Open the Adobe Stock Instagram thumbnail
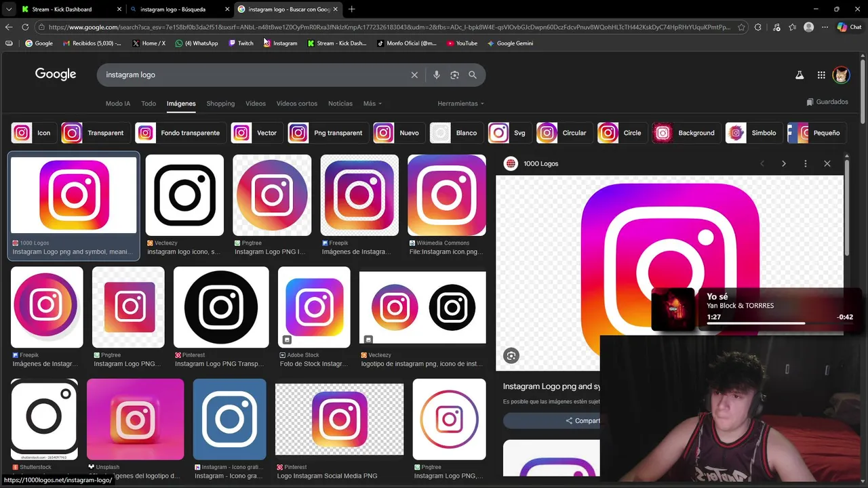Image resolution: width=868 pixels, height=488 pixels. [x=314, y=307]
